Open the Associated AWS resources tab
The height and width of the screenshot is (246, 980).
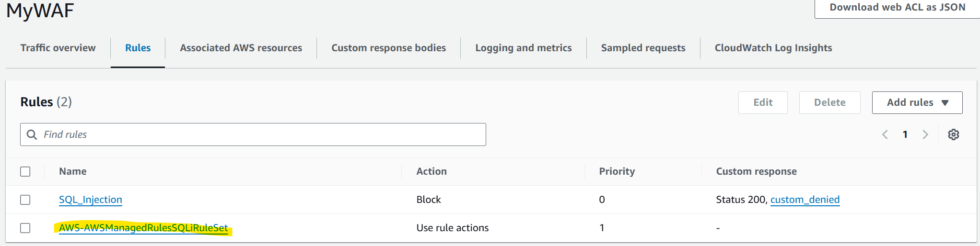click(241, 48)
